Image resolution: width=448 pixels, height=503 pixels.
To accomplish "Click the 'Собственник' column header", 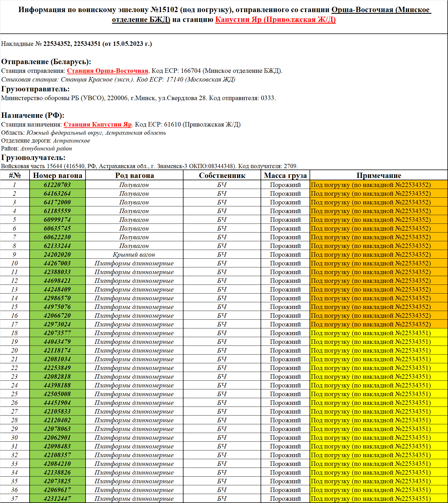I will coord(222,175).
